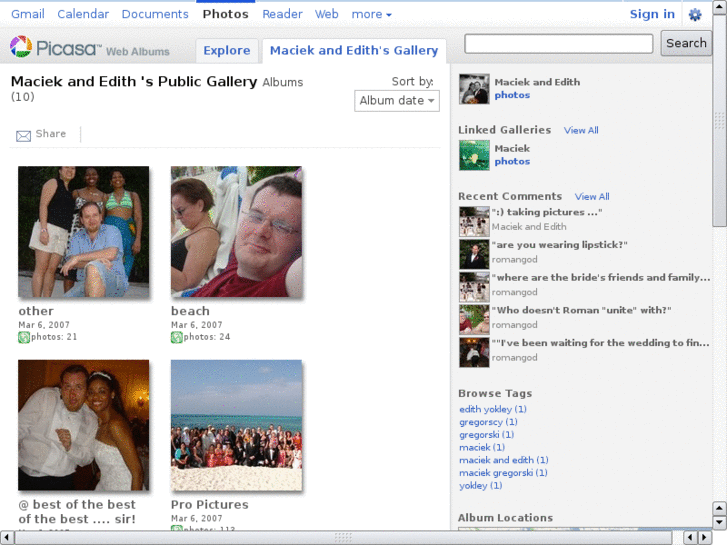Image resolution: width=727 pixels, height=545 pixels.
Task: Click the horizontal scrollbar right arrow
Action: 704,538
